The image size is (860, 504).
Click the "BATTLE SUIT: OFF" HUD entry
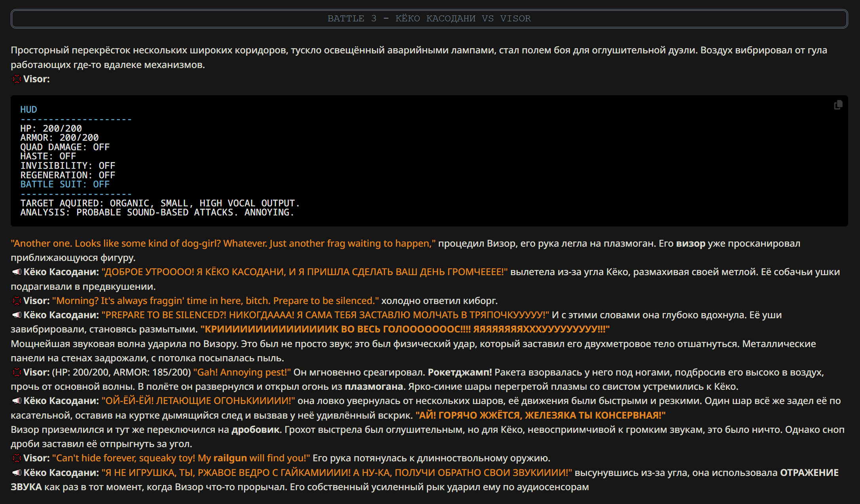[x=65, y=184]
